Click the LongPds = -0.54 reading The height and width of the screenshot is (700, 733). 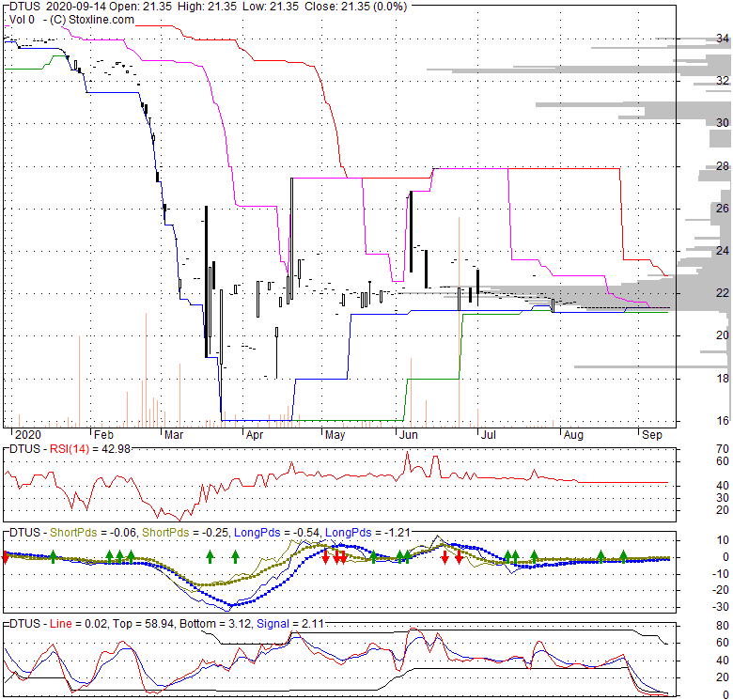tap(276, 533)
